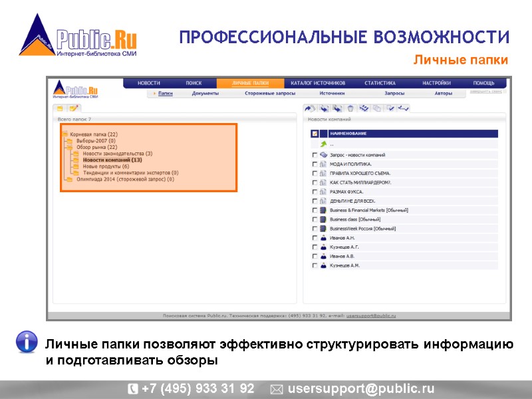The image size is (532, 399).
Task: Open the КАТАЛОГ ИСТОЧНИКОВ menu
Action: coord(318,82)
